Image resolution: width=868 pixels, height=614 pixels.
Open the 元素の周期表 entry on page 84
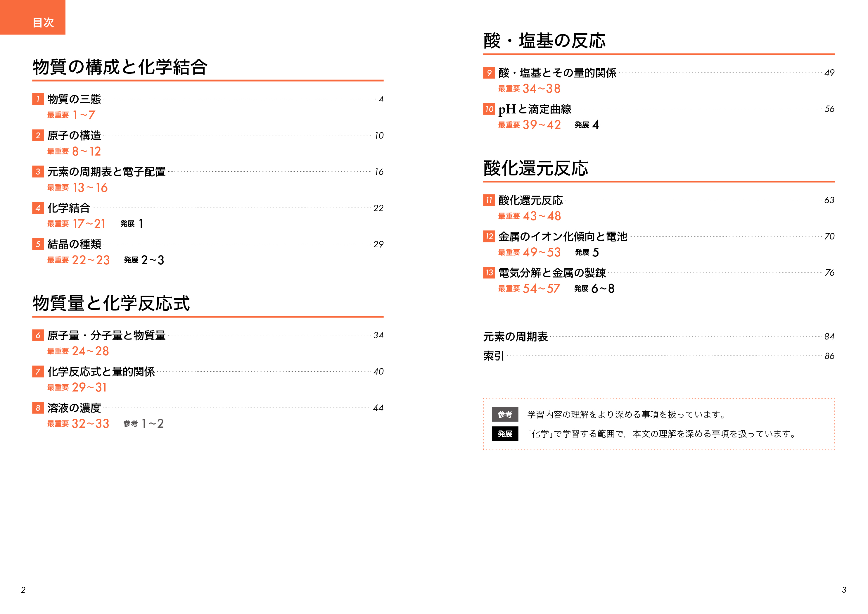pos(515,336)
